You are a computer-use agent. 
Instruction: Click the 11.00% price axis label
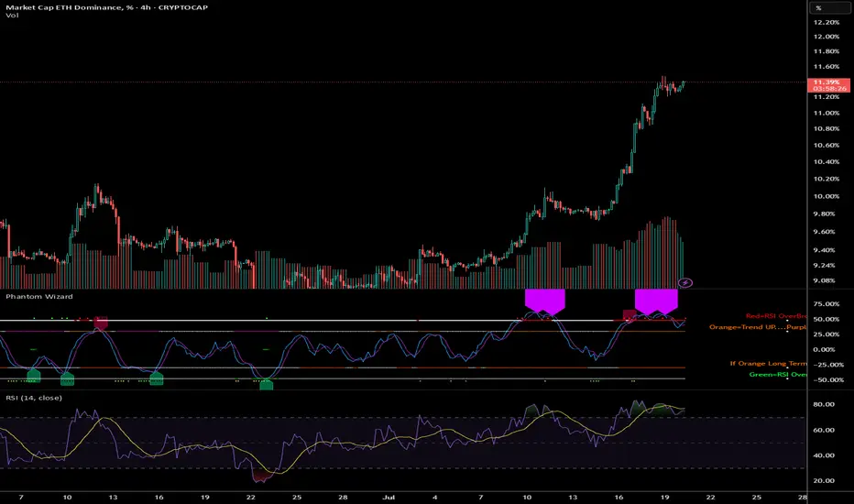pyautogui.click(x=827, y=113)
